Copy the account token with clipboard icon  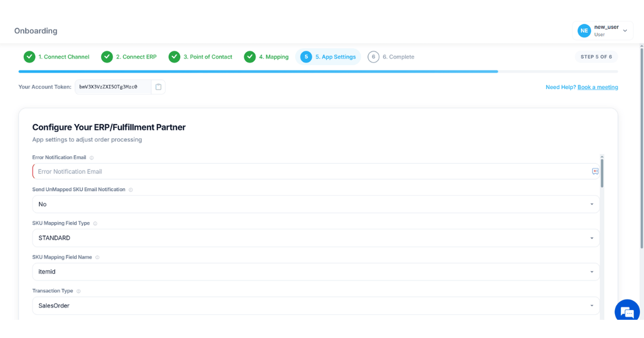(x=158, y=87)
